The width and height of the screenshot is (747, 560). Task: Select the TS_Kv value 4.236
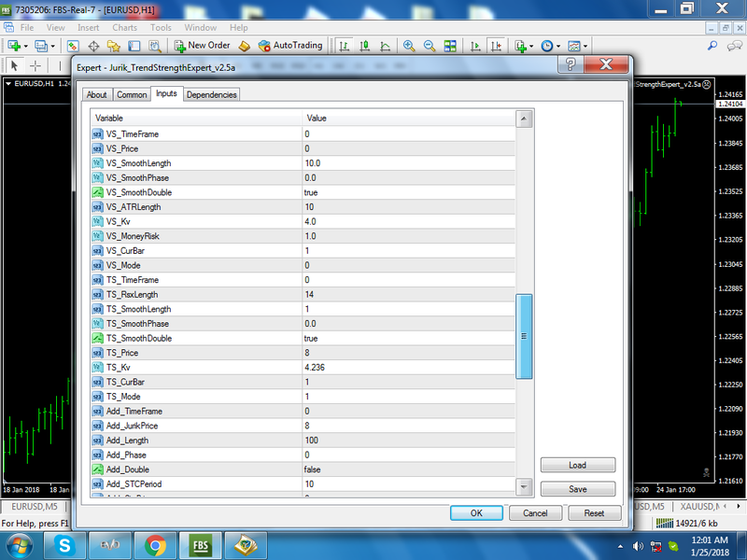point(409,367)
